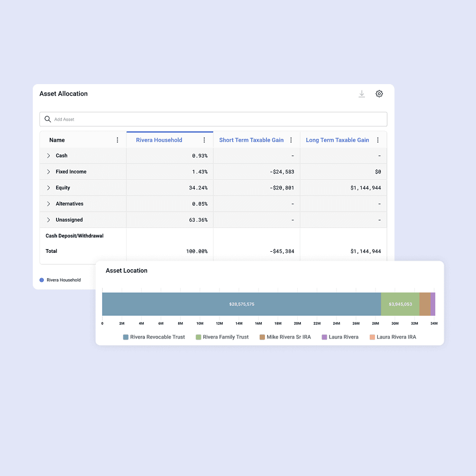Select the Rivera Household column header
Image resolution: width=476 pixels, height=476 pixels.
159,140
